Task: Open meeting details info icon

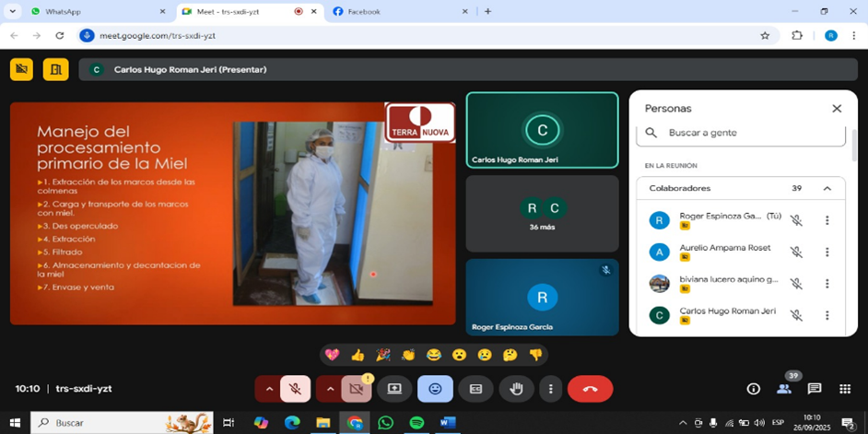Action: click(753, 389)
